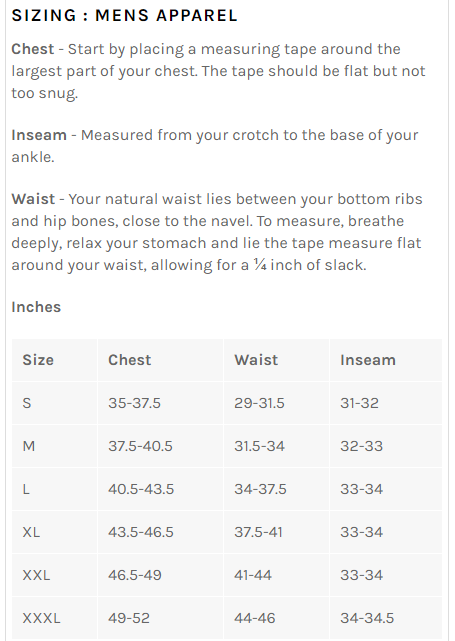Click the L size row label
Viewport: 455px width, 641px height.
tap(26, 489)
